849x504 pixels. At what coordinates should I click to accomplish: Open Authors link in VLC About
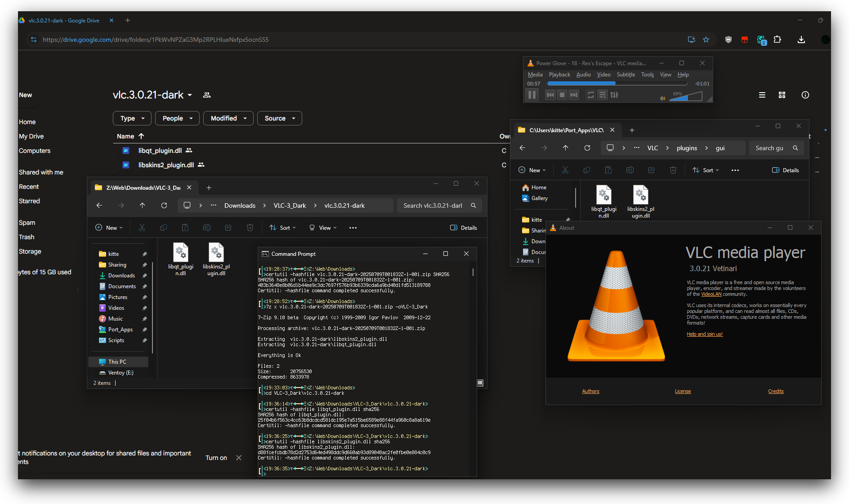coord(590,391)
